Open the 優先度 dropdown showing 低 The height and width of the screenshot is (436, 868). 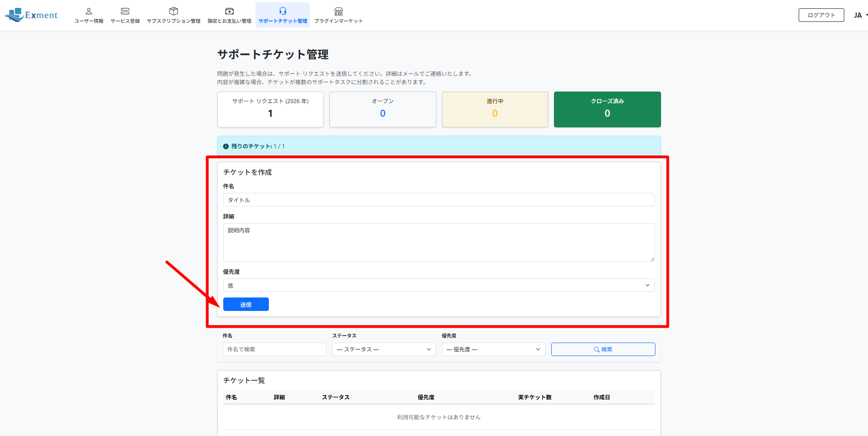(x=439, y=285)
